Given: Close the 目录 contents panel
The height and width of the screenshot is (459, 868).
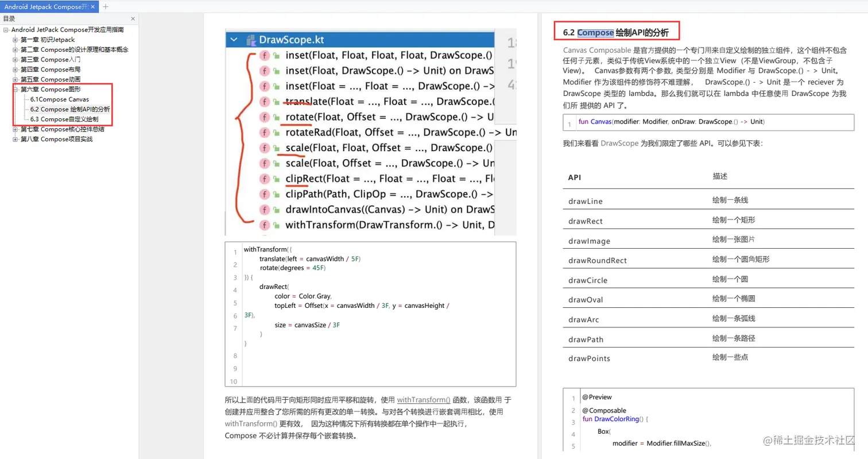Looking at the screenshot, I should (133, 19).
